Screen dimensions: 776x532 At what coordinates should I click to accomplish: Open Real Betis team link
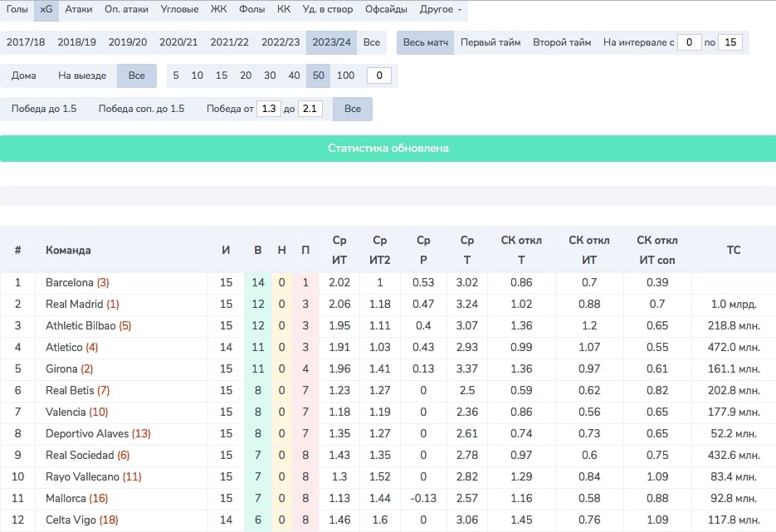tap(69, 390)
